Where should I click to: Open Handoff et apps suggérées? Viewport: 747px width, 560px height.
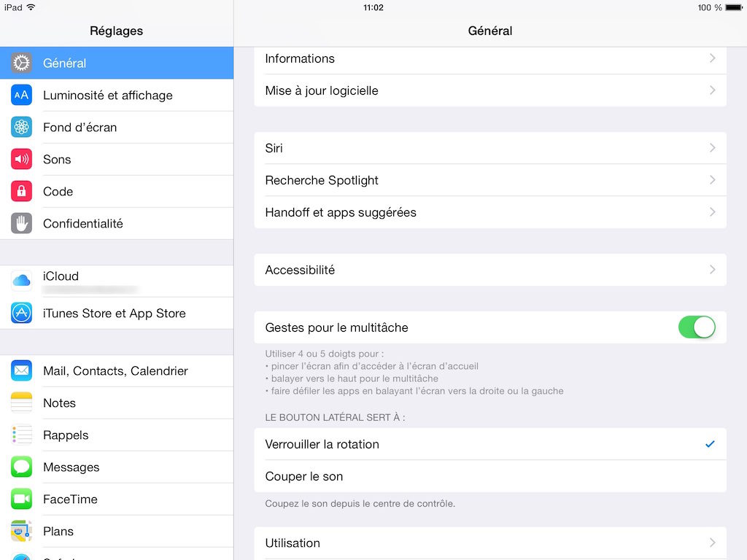click(490, 212)
